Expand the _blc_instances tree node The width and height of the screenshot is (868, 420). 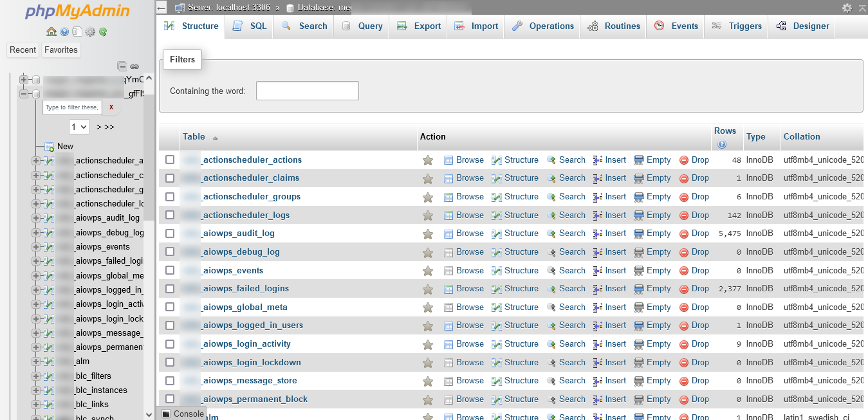pos(36,390)
